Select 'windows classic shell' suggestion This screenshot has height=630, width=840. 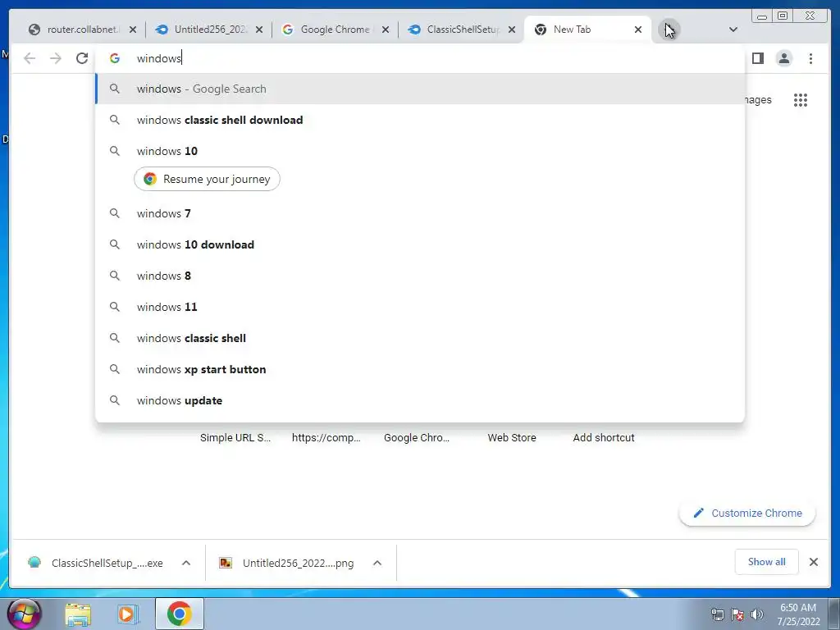pyautogui.click(x=420, y=338)
